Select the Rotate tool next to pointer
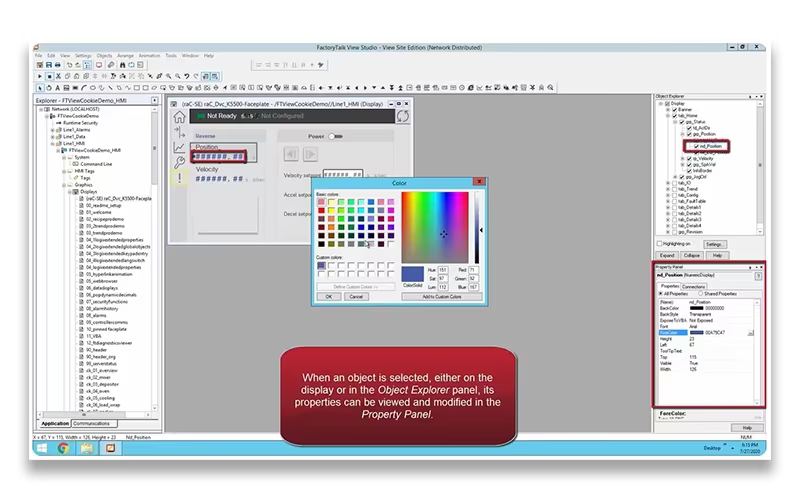Image resolution: width=800 pixels, height=500 pixels. pos(49,88)
